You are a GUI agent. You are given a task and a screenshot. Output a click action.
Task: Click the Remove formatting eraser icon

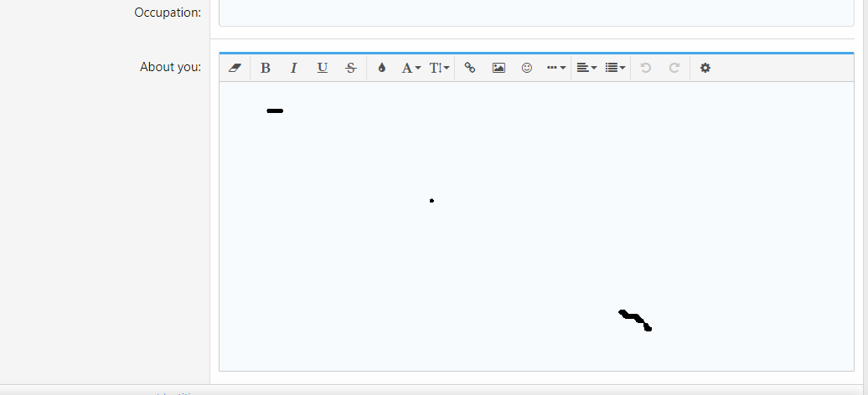[235, 68]
